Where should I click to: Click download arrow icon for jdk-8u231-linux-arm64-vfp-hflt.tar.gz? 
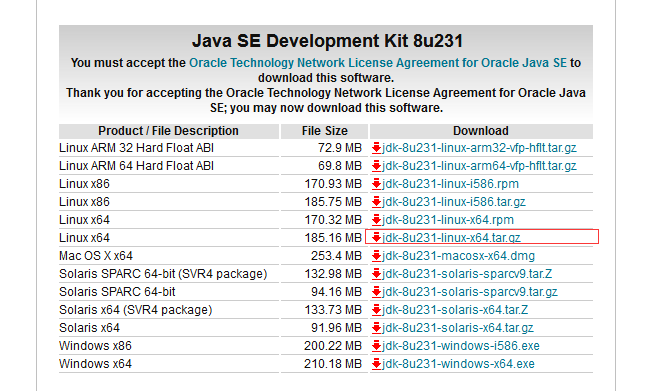point(376,166)
